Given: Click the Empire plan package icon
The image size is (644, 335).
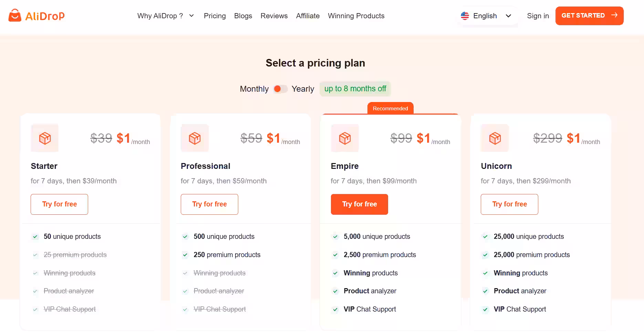Looking at the screenshot, I should pos(345,138).
